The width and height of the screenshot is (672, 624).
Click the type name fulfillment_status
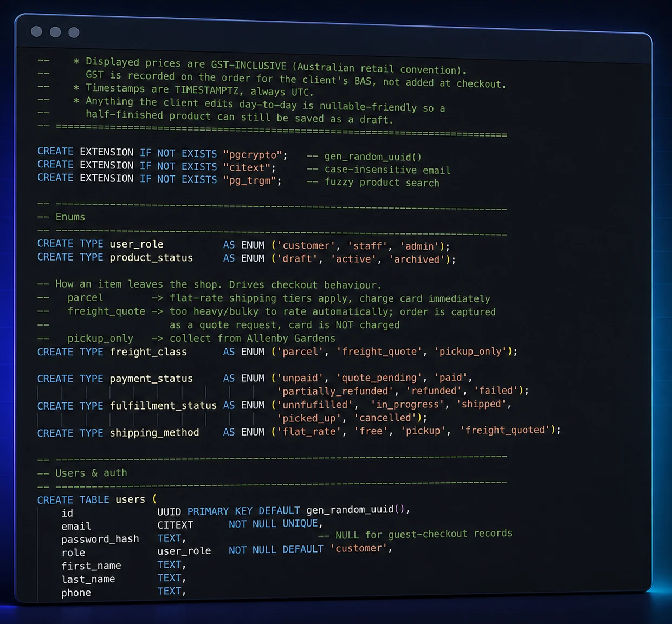point(163,406)
